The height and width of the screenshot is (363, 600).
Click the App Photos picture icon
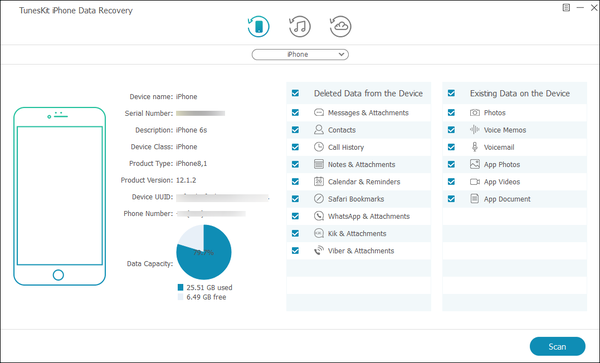point(474,164)
